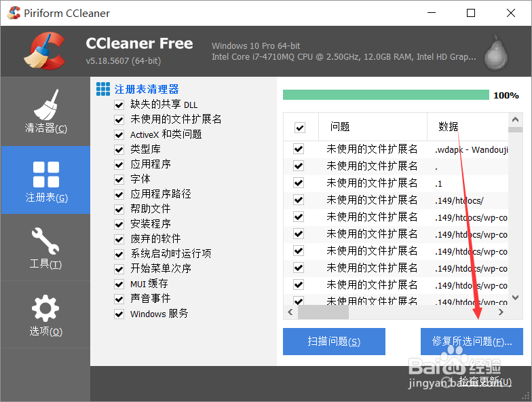The height and width of the screenshot is (402, 532).
Task: Click the Windows 10 Pro 64-bit system info
Action: coord(256,46)
